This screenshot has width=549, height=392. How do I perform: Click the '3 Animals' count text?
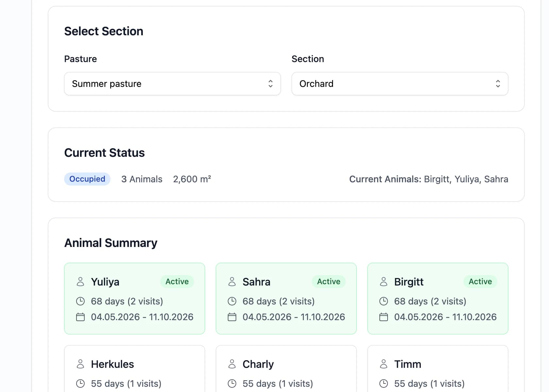[142, 179]
